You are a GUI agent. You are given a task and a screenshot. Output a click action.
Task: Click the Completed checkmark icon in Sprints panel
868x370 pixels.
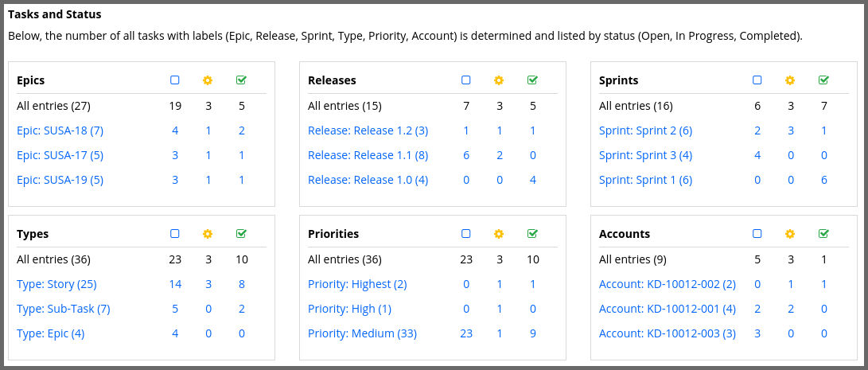[823, 80]
